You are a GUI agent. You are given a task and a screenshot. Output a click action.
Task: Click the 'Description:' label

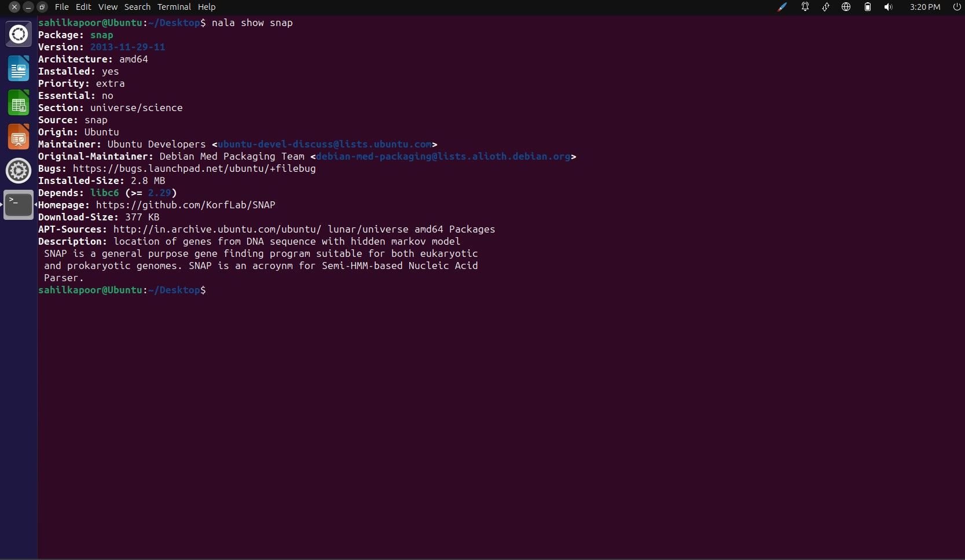click(73, 241)
